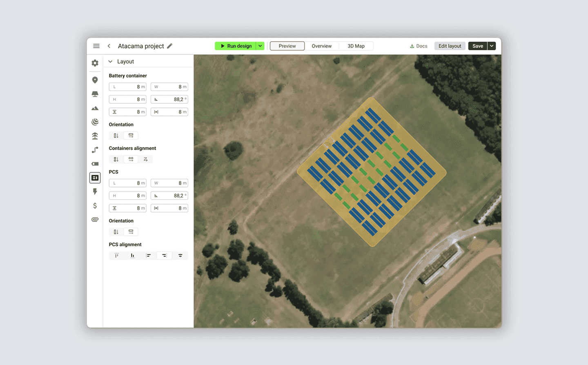The height and width of the screenshot is (365, 588).
Task: Edit Battery container horizontal spacing field
Action: click(169, 112)
